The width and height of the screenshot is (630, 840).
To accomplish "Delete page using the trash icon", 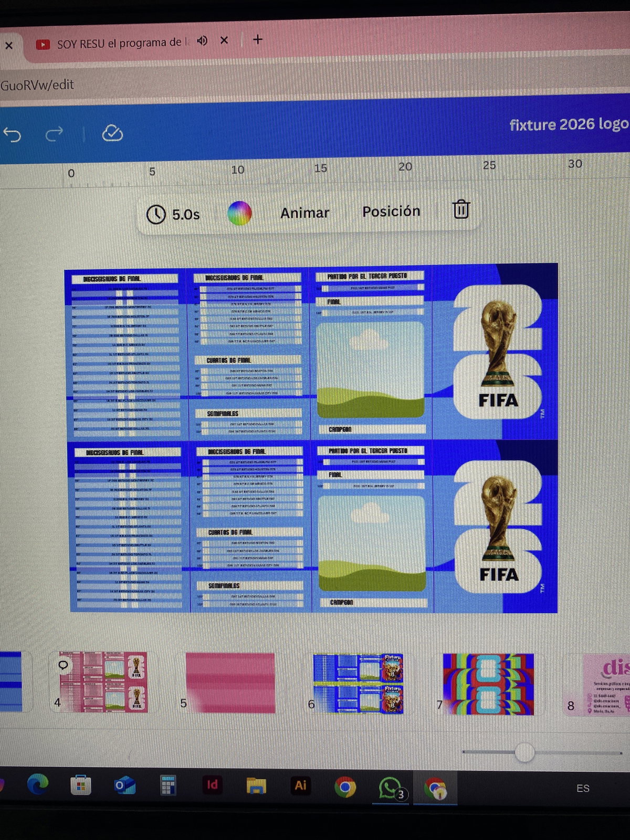I will 461,209.
